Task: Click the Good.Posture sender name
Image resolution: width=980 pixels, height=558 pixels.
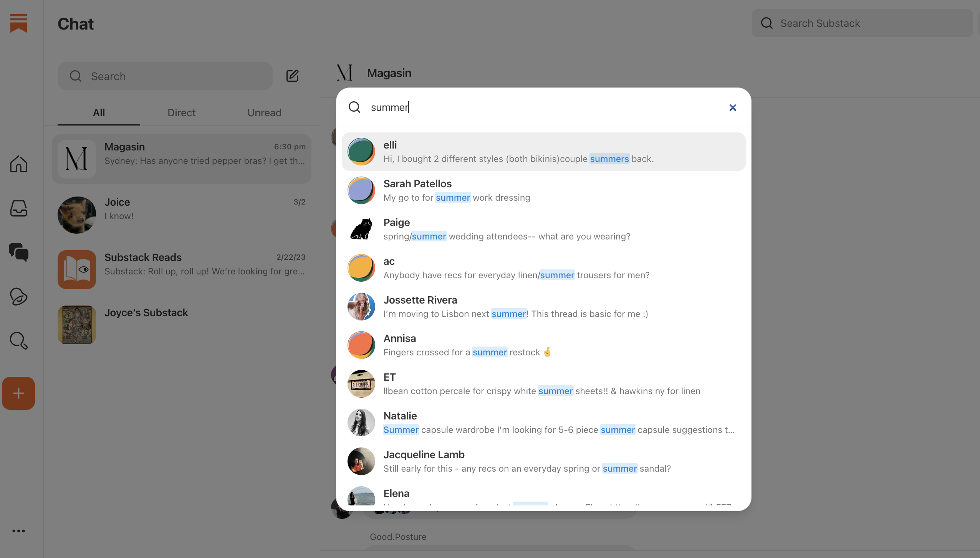Action: [x=398, y=537]
